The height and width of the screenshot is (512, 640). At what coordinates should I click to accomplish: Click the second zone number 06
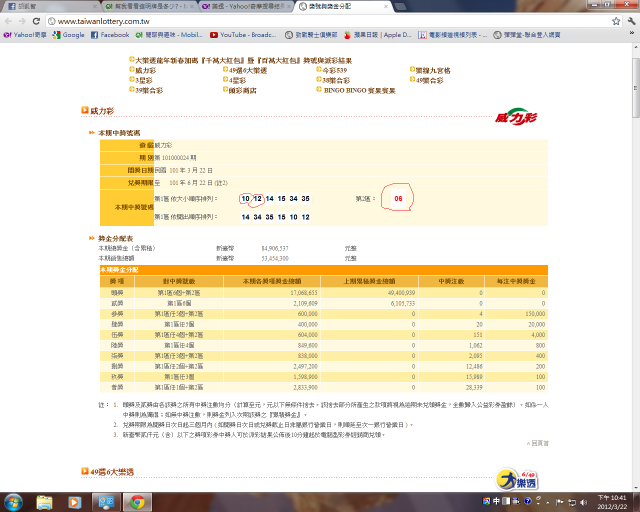coord(398,198)
